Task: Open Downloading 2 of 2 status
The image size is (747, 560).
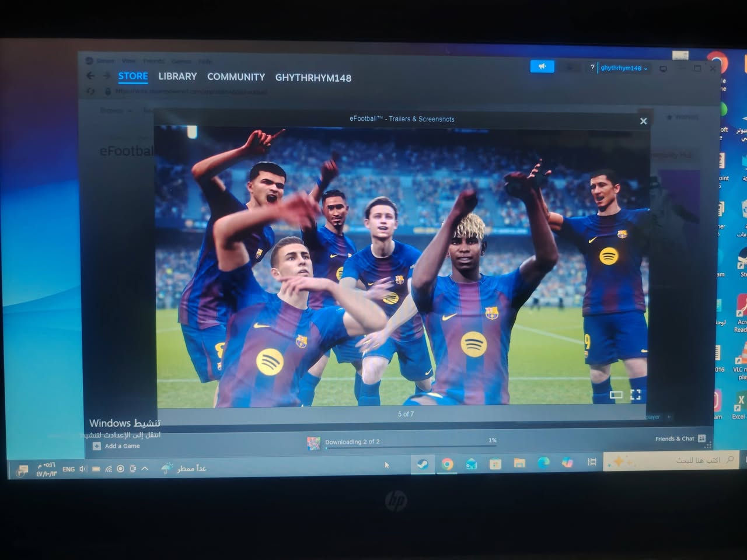Action: (x=352, y=442)
